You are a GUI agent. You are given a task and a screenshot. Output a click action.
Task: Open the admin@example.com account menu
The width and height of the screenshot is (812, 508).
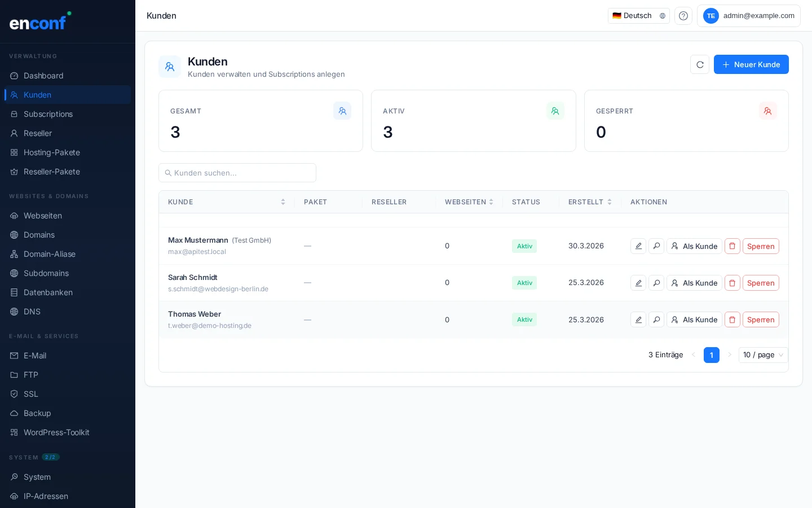point(748,16)
